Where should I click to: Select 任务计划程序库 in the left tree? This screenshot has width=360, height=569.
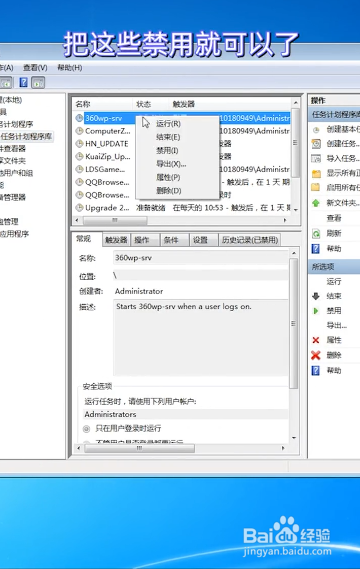(x=26, y=136)
